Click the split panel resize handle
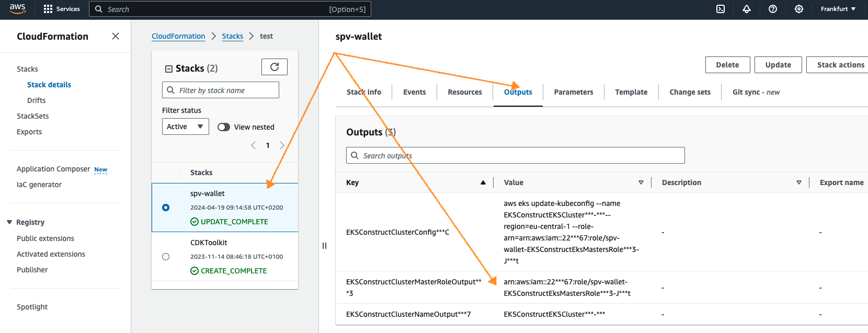Screen dimensions: 868x333 pos(324,246)
